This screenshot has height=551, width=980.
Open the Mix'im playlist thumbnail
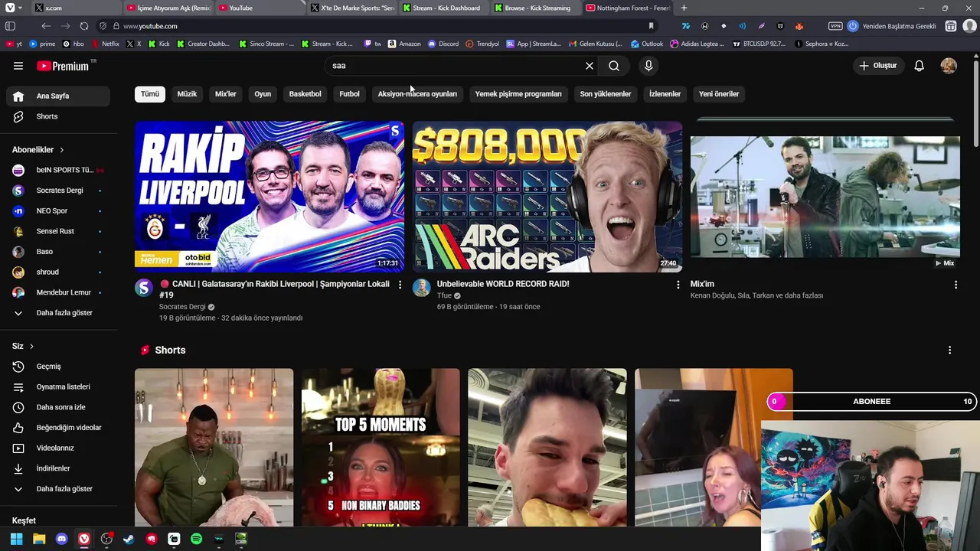click(x=825, y=197)
